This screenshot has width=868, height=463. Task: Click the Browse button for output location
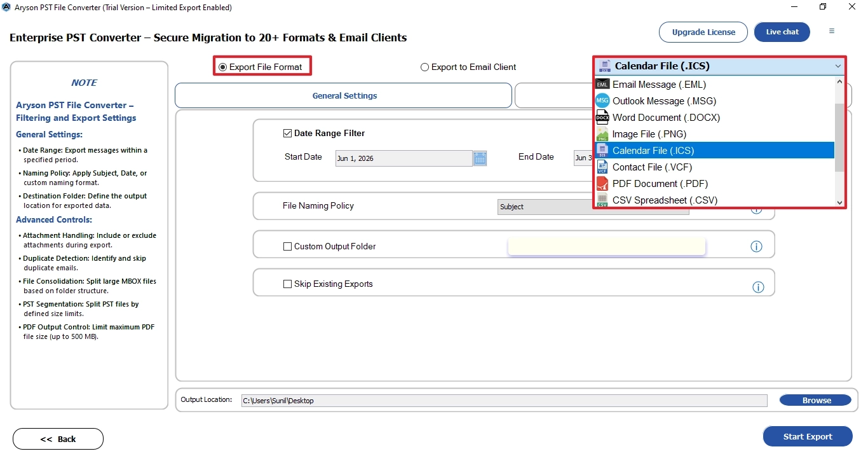815,400
